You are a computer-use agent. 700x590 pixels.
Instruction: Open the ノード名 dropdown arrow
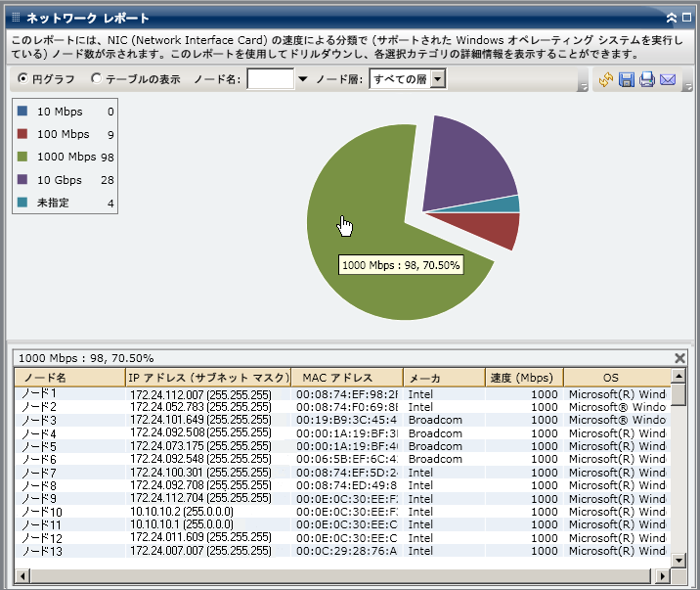click(302, 79)
